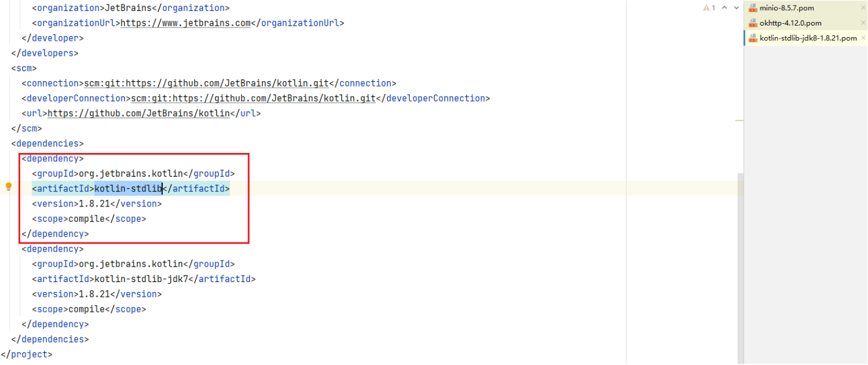
Task: Click the developerConnection kotlin.git link
Action: pyautogui.click(x=253, y=98)
